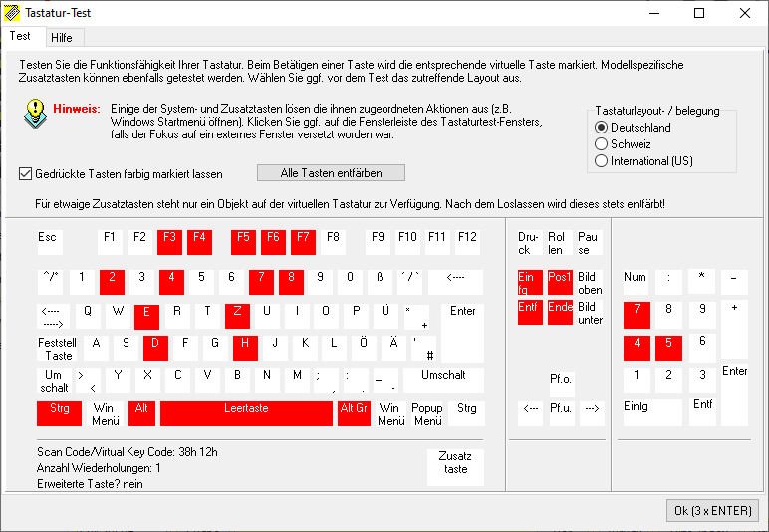Image resolution: width=769 pixels, height=532 pixels.
Task: Click 'Erweiterte Taste? nein' text
Action: [x=90, y=484]
